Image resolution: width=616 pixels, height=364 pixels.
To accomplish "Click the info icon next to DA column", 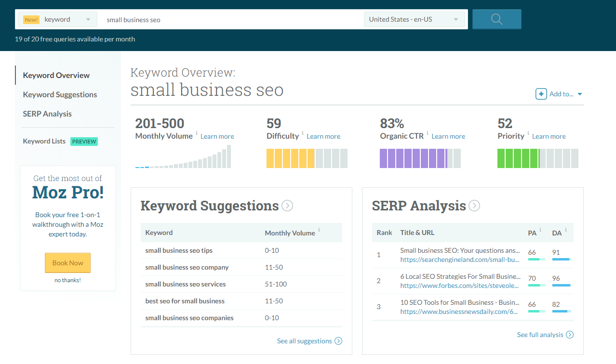I will pos(565,230).
